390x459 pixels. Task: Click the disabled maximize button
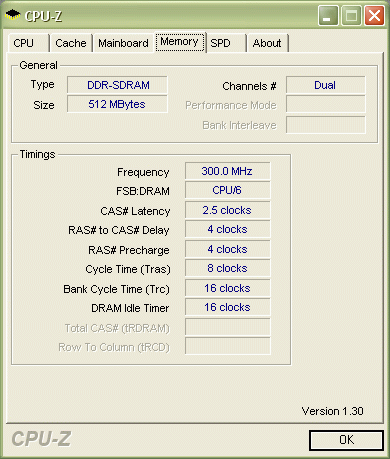[351, 15]
